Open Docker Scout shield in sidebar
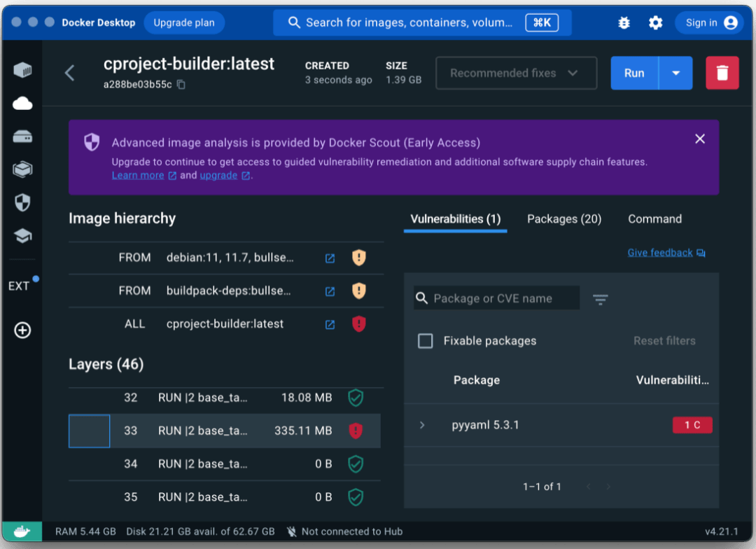The width and height of the screenshot is (756, 549). pos(22,203)
